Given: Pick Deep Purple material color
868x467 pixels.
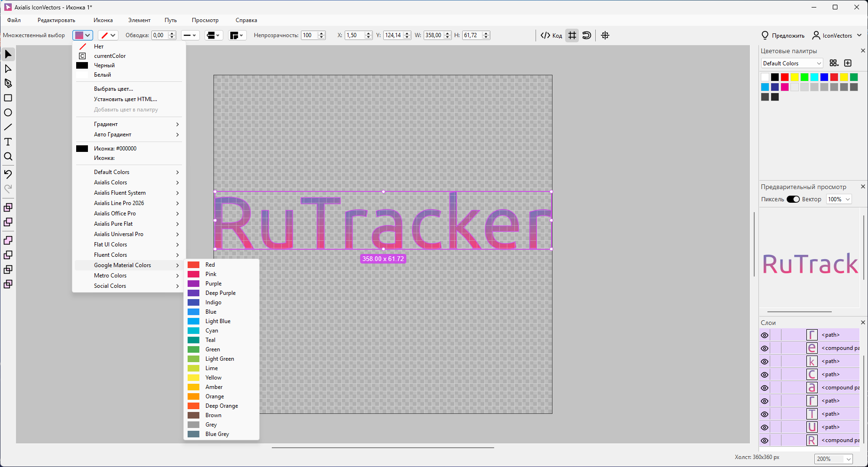Looking at the screenshot, I should [x=221, y=293].
